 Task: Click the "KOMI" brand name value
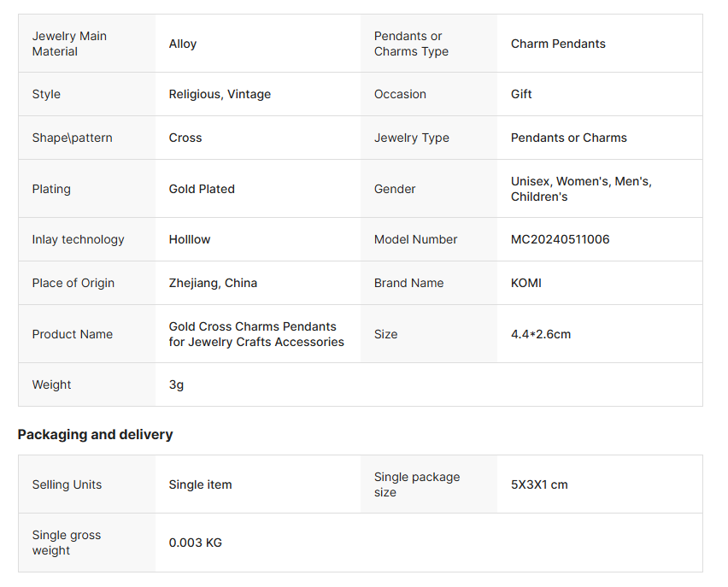pyautogui.click(x=526, y=283)
